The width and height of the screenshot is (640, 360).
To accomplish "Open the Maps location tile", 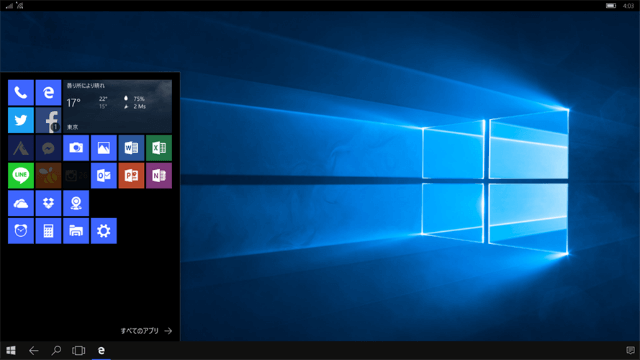I will (x=76, y=203).
